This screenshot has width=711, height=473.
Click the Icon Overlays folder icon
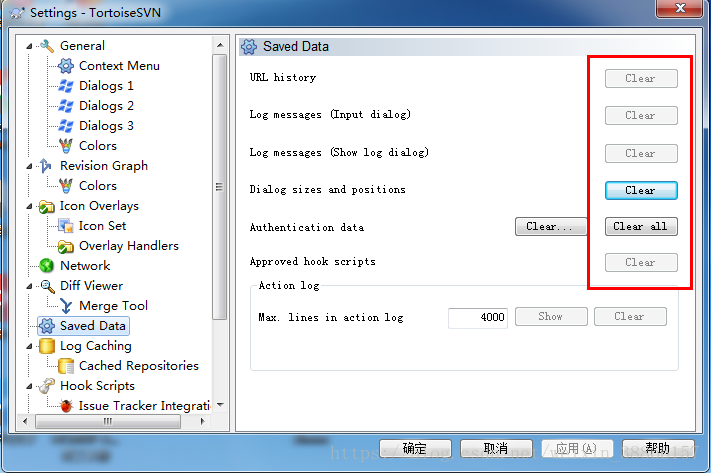coord(46,206)
